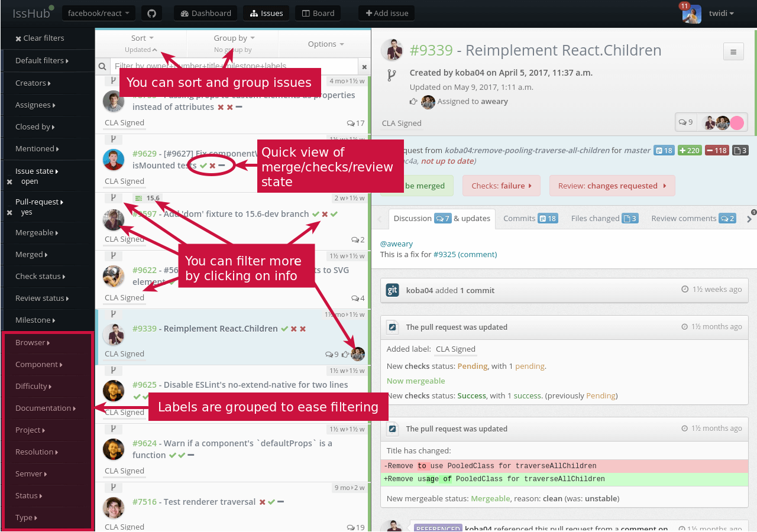The width and height of the screenshot is (757, 532).
Task: Open the Sort dropdown
Action: coord(142,43)
